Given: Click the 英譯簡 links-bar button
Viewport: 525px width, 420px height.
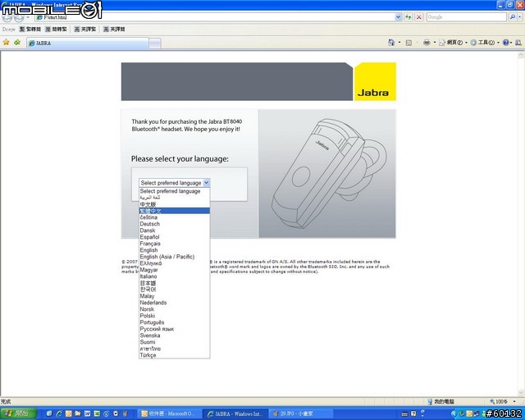Looking at the screenshot, I should [114, 30].
